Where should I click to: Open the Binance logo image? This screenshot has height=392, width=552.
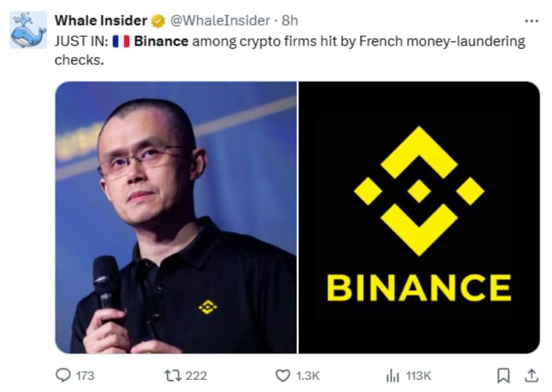coord(420,217)
